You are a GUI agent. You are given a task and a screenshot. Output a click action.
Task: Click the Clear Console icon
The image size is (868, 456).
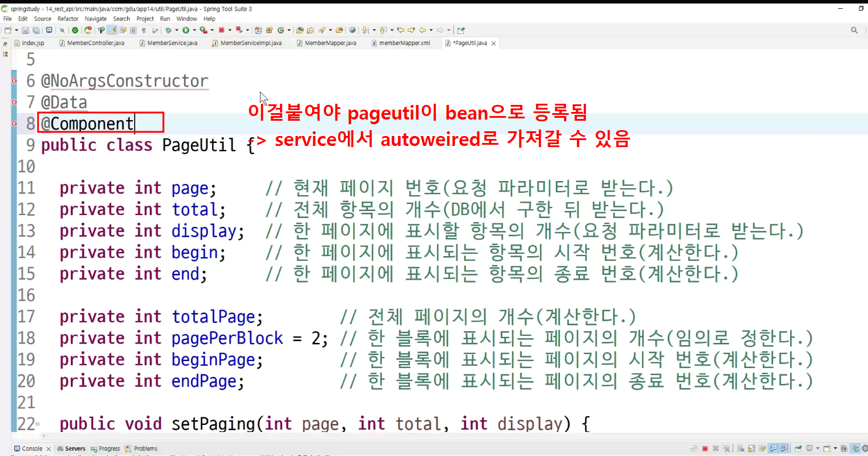pyautogui.click(x=740, y=448)
